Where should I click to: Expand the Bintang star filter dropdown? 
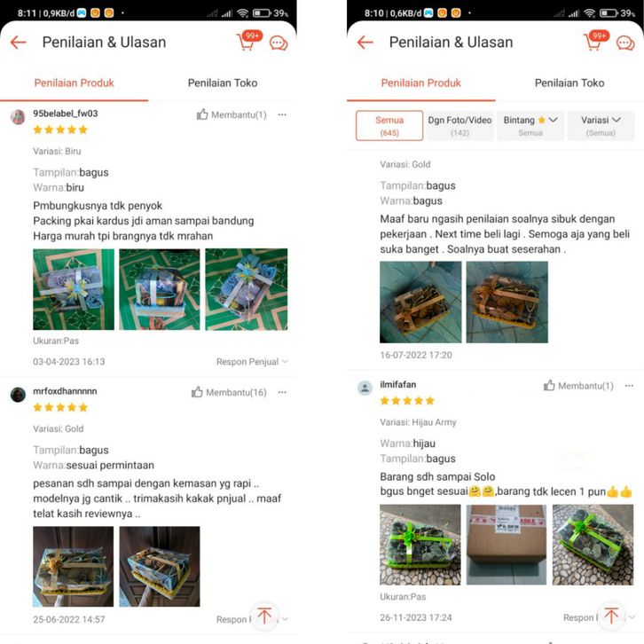[x=530, y=126]
